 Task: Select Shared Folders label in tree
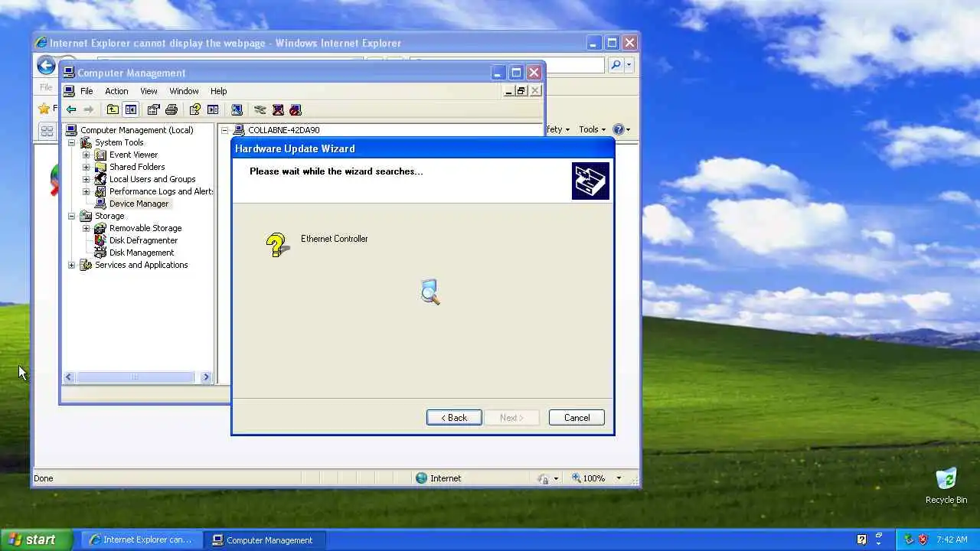(137, 167)
